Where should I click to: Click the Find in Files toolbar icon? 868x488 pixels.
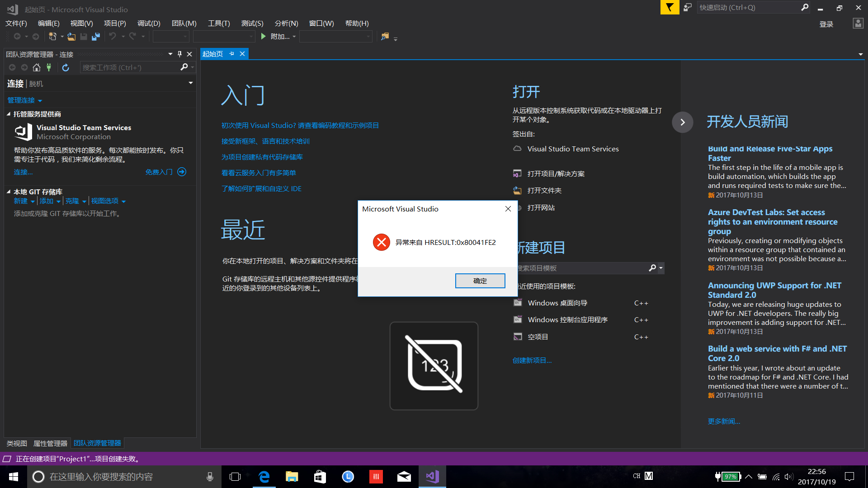pos(385,37)
